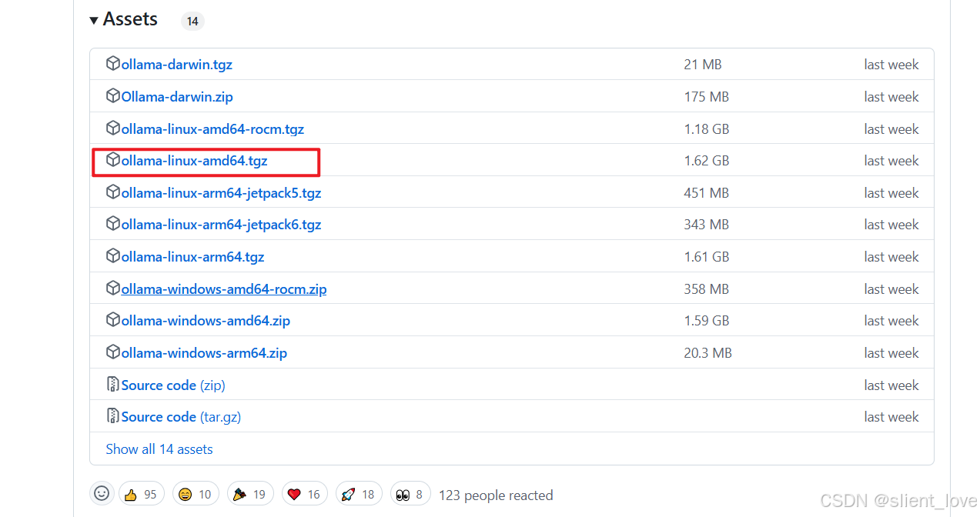The height and width of the screenshot is (517, 980).
Task: Click the 343 MB size text
Action: (706, 225)
